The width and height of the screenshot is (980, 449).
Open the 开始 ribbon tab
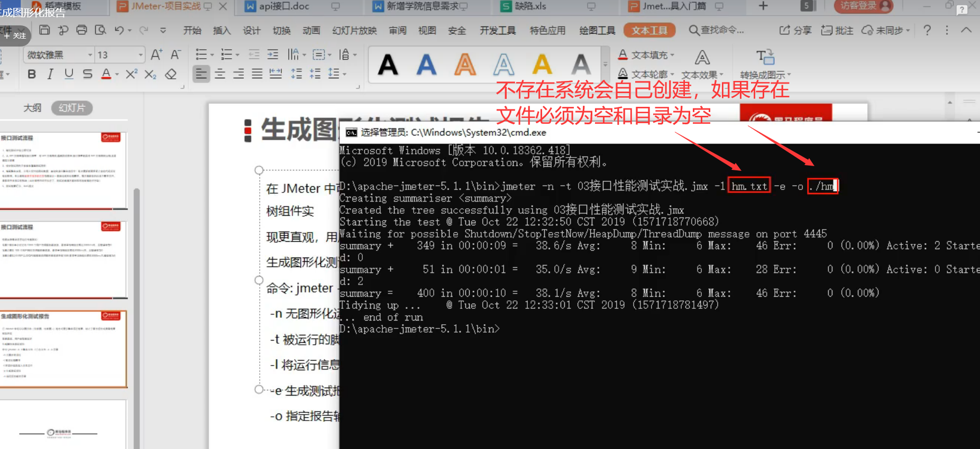click(192, 30)
